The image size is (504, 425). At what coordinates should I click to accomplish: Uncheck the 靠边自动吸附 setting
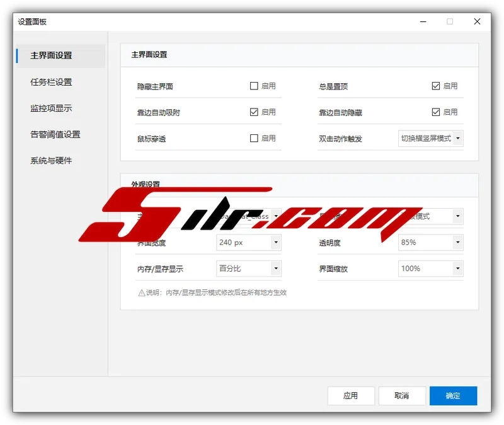(255, 112)
